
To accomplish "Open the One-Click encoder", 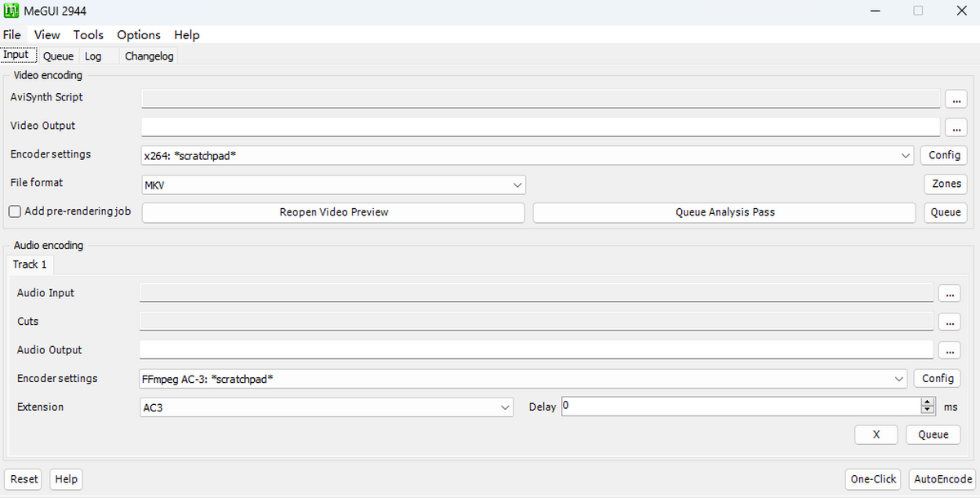I will pos(873,479).
